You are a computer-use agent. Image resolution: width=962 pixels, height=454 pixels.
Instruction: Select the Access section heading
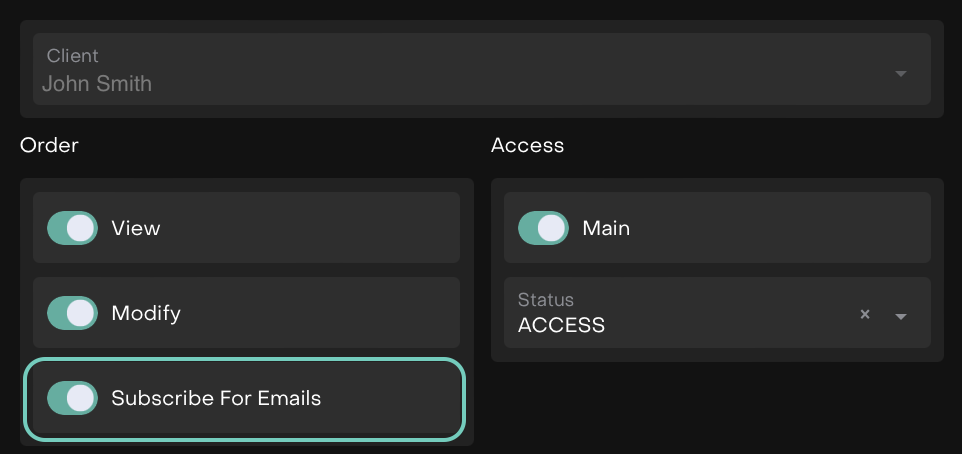pos(527,145)
